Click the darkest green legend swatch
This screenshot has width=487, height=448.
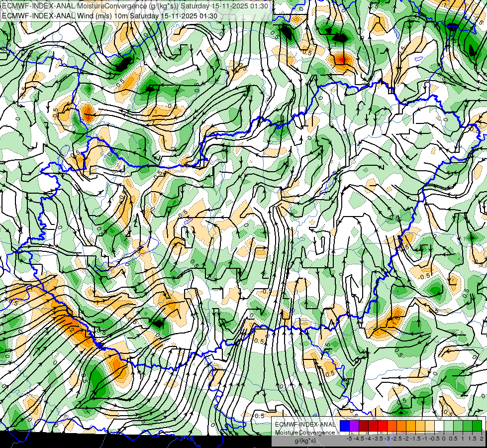pyautogui.click(x=477, y=426)
